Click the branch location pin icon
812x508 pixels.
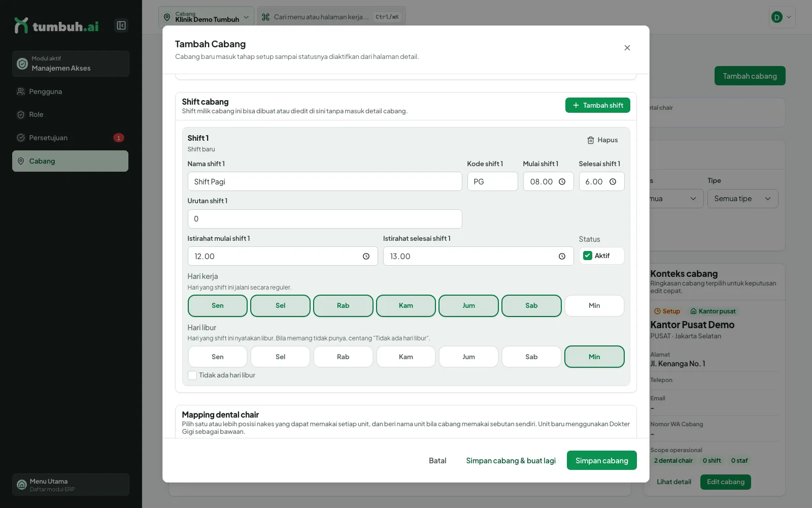tap(167, 17)
